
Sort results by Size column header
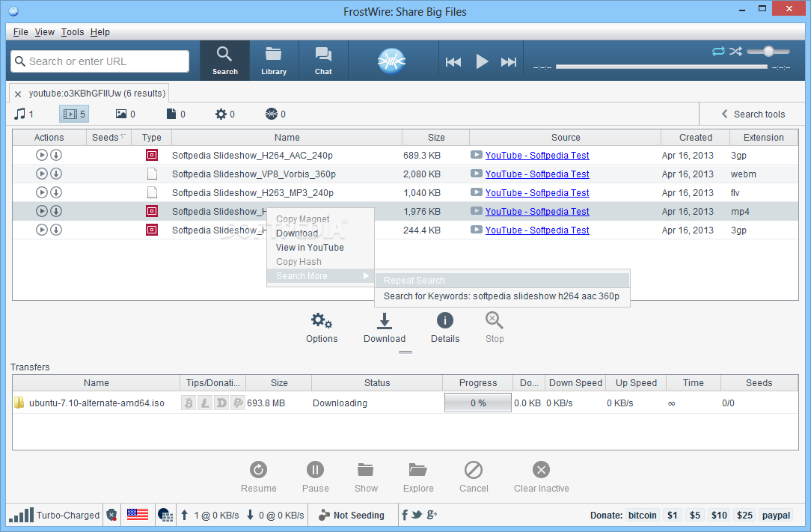[x=436, y=137]
